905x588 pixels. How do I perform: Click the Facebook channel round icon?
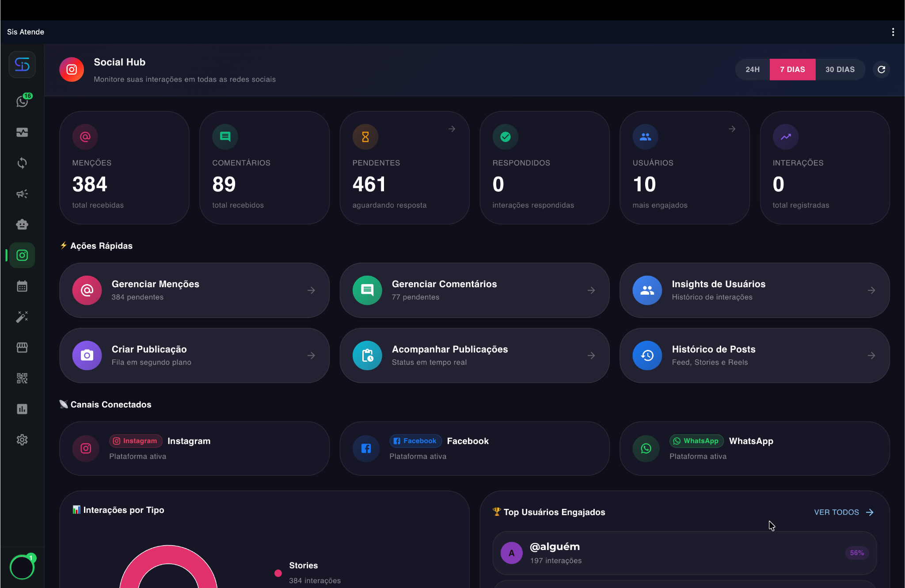(366, 449)
